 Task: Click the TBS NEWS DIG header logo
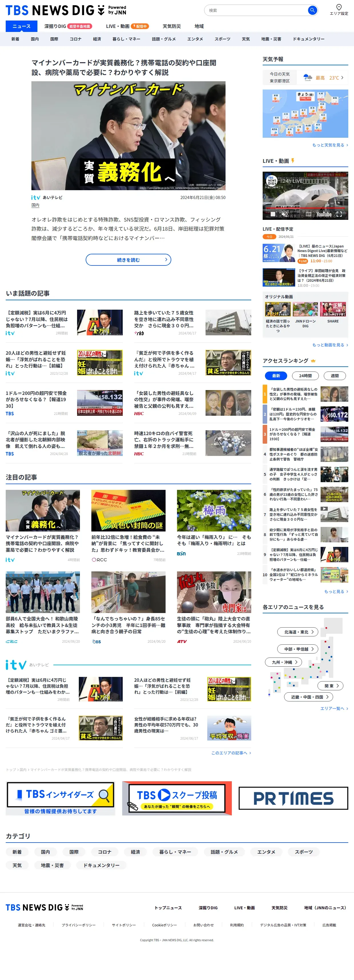pyautogui.click(x=66, y=10)
